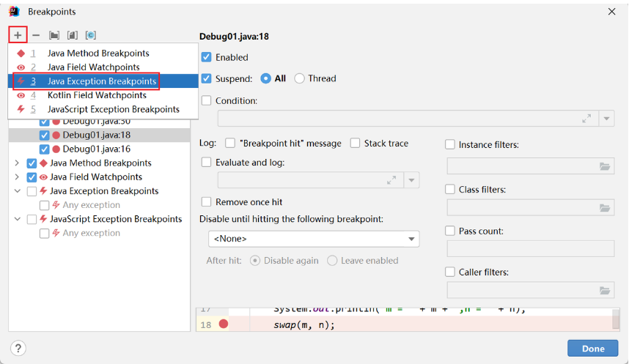Screen dimensions: 629x364
Task: Uncheck the Java Field Watchpoints group checkbox
Action: [32, 177]
